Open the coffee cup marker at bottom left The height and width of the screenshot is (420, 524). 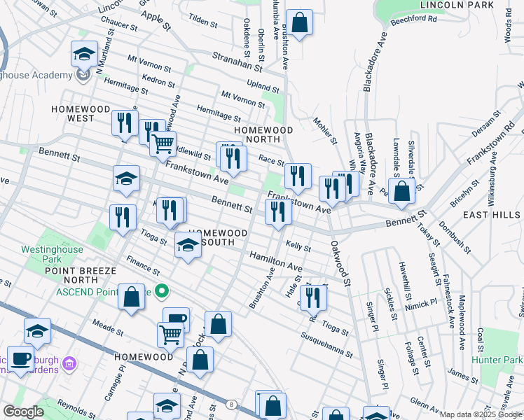tap(21, 358)
